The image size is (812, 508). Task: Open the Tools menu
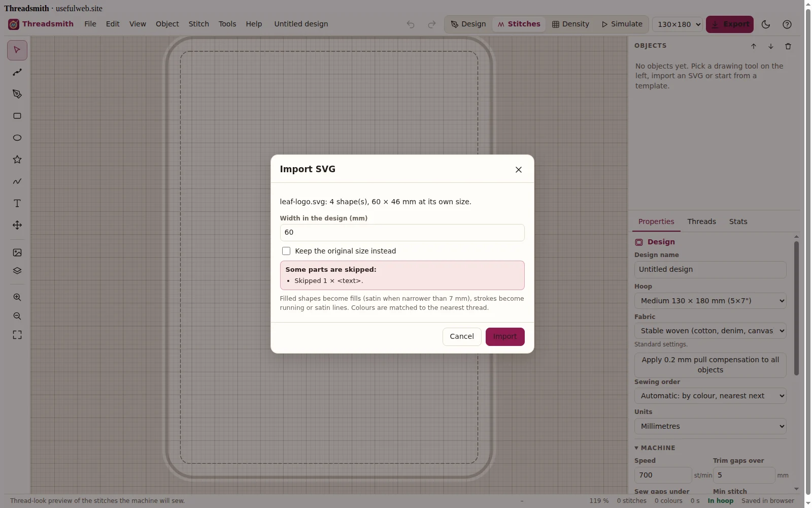[x=227, y=24]
